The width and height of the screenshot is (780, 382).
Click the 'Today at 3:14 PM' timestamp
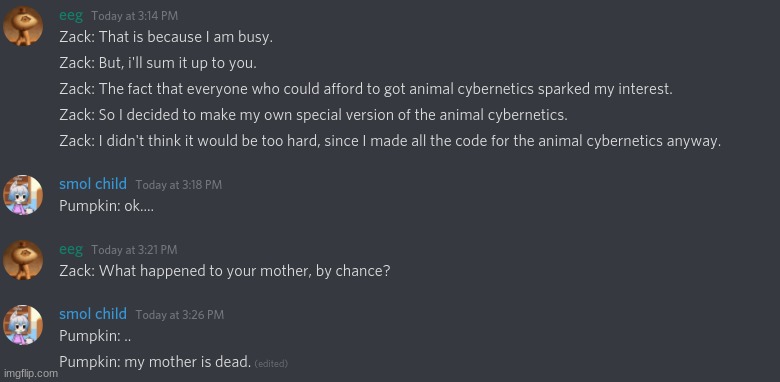tap(134, 16)
